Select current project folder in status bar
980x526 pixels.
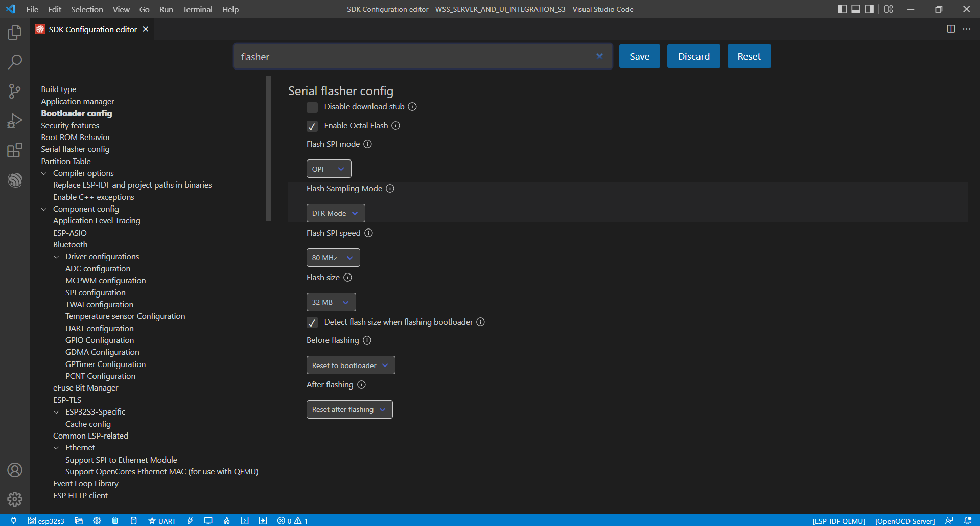78,520
